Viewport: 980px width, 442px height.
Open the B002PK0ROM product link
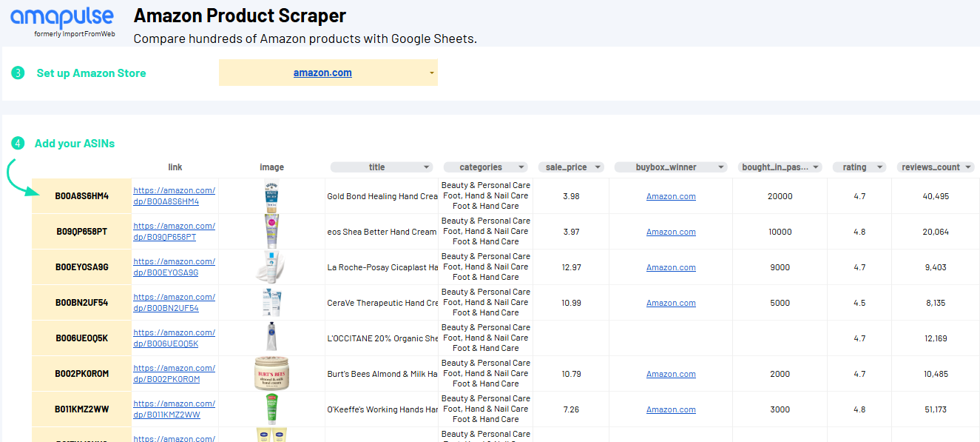point(175,374)
